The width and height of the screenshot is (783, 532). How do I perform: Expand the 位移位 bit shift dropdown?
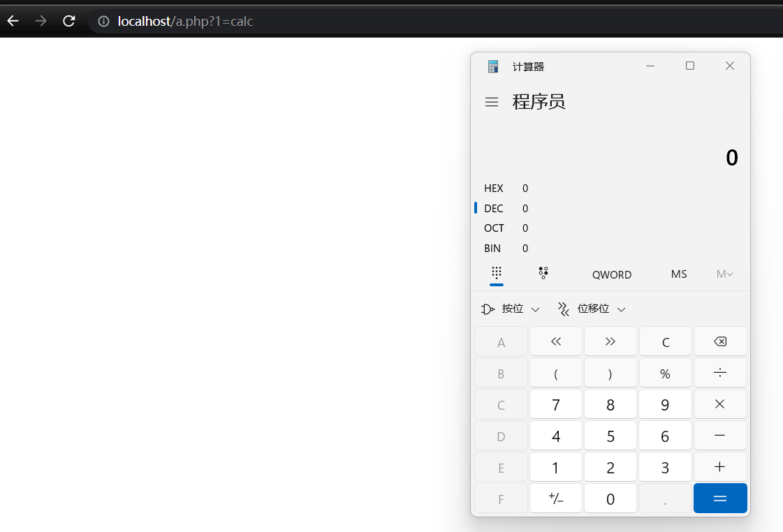[592, 309]
